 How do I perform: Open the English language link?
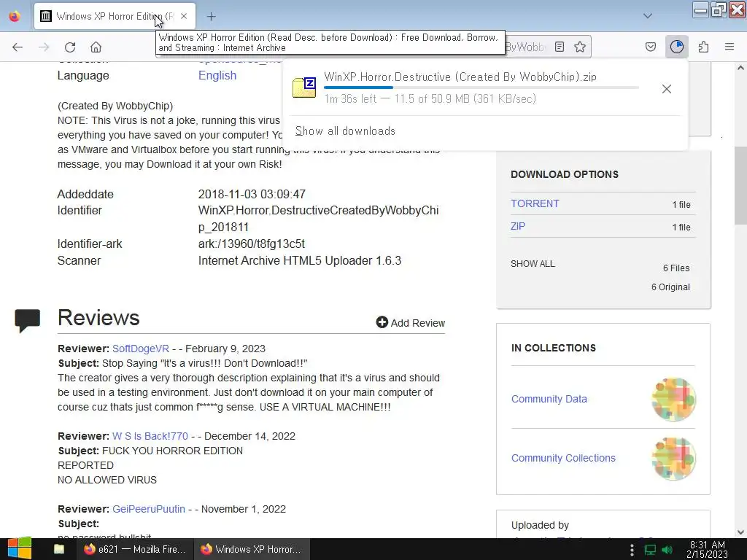pyautogui.click(x=217, y=75)
